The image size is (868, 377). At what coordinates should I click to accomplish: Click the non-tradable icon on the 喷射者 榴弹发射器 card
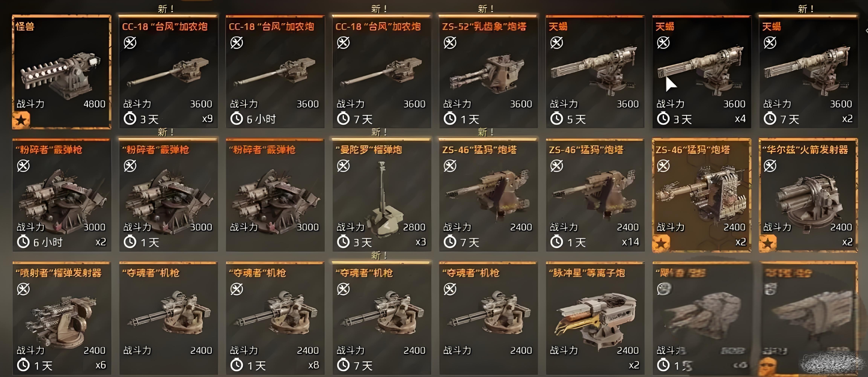coord(23,289)
